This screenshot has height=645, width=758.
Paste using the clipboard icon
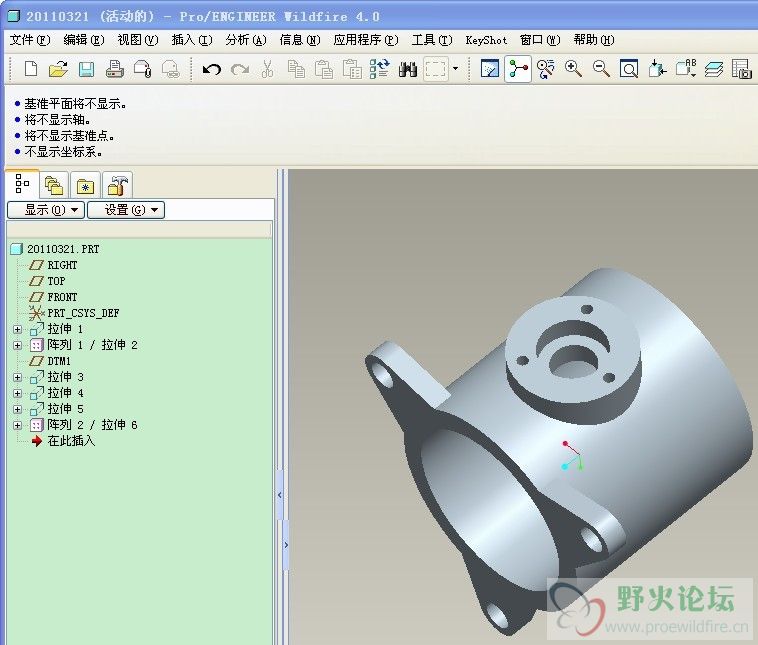click(324, 69)
